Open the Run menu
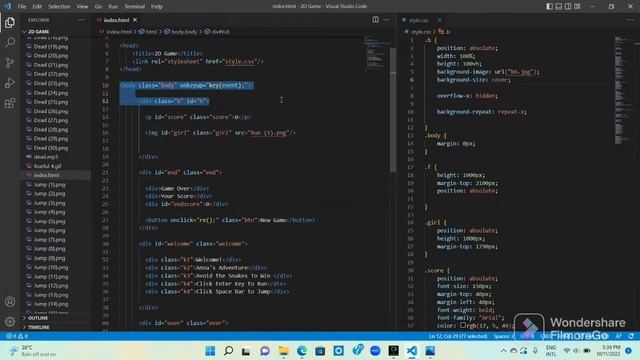 click(113, 7)
